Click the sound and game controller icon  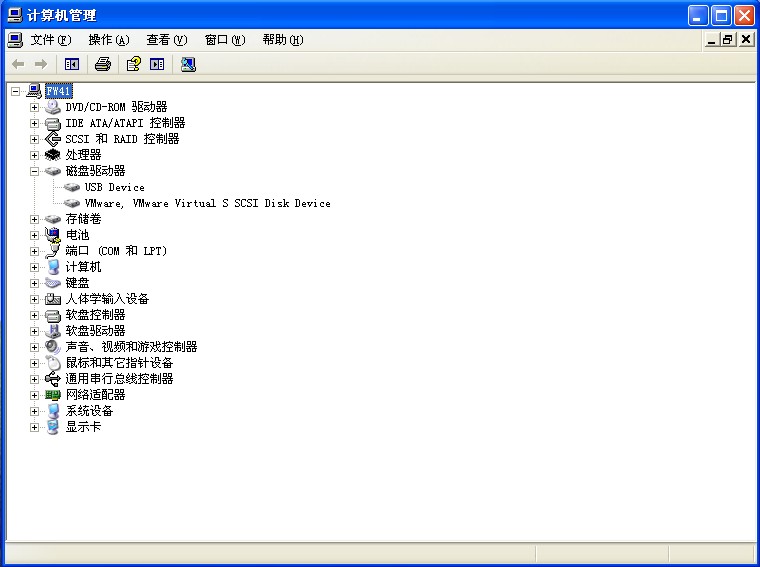52,347
